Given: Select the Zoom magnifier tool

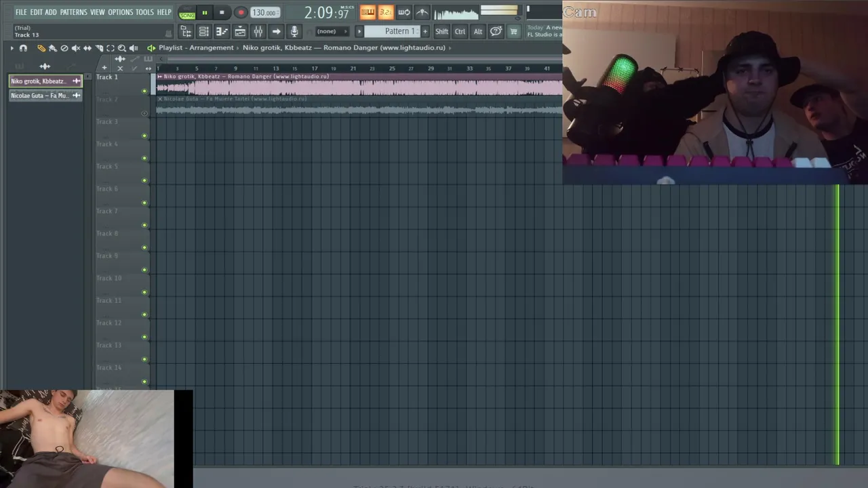Looking at the screenshot, I should [121, 48].
